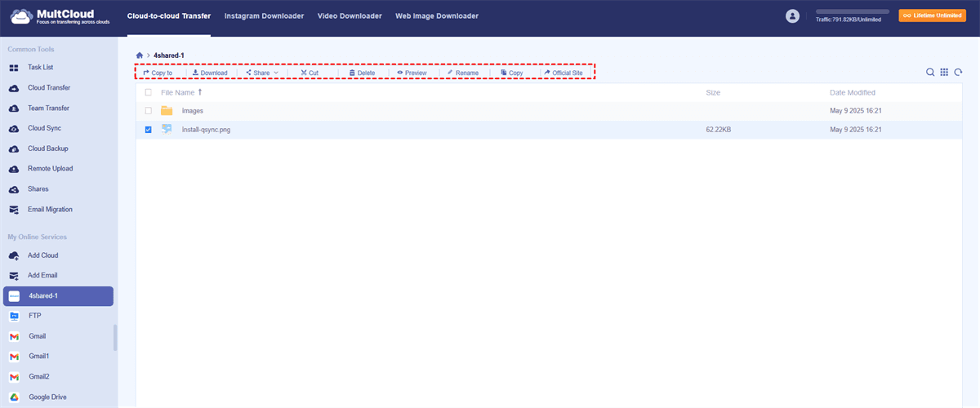Uncheck the install-qsync.png checkbox

(x=148, y=129)
